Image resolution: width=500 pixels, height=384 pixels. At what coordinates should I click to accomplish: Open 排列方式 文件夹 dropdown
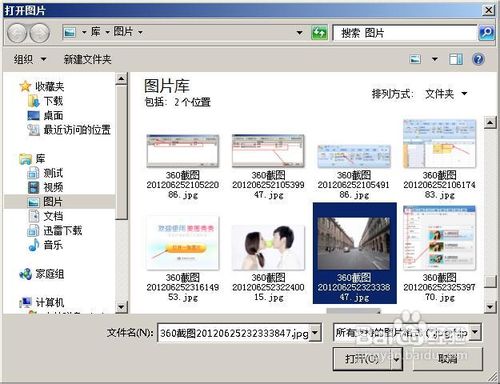446,94
